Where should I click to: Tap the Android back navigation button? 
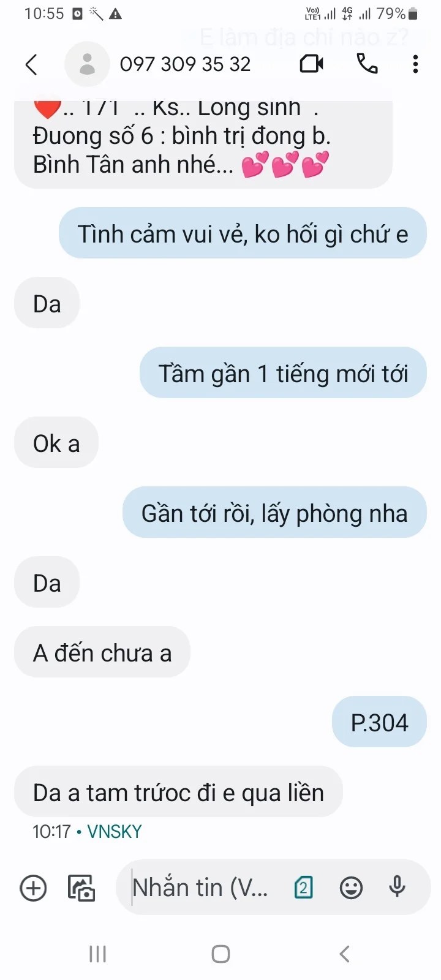click(344, 954)
